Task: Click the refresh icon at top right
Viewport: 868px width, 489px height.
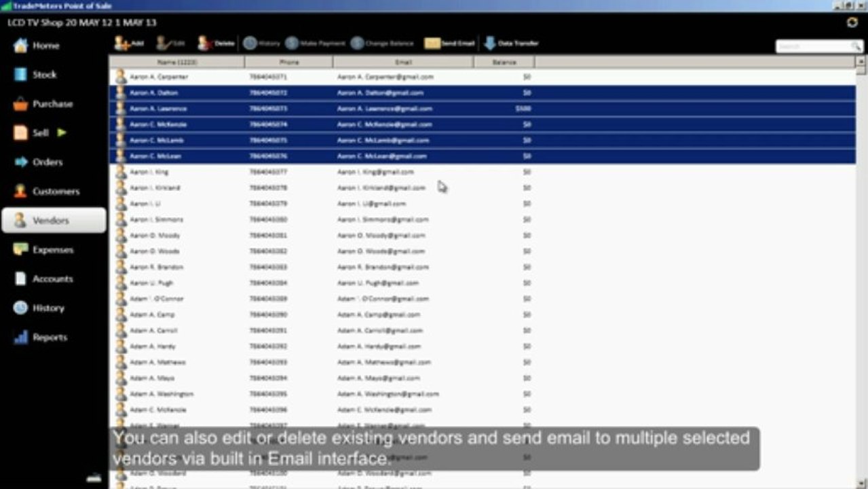Action: point(852,22)
